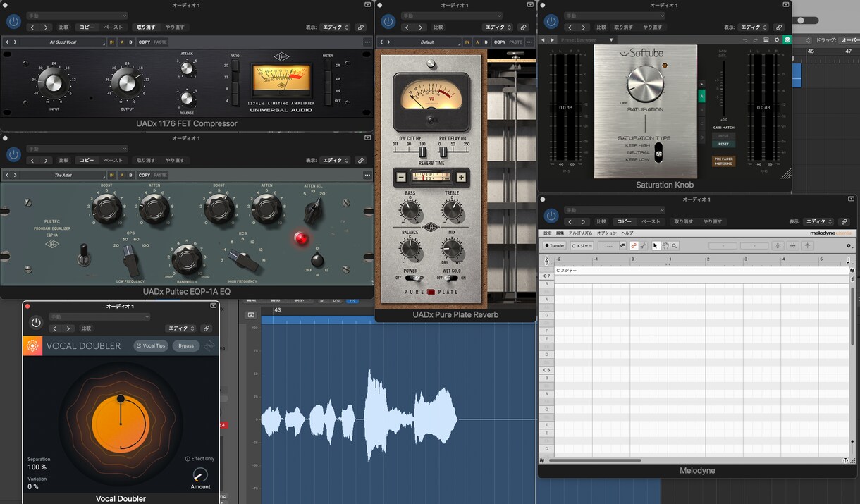Open Melodyne 設定 menu

[548, 233]
